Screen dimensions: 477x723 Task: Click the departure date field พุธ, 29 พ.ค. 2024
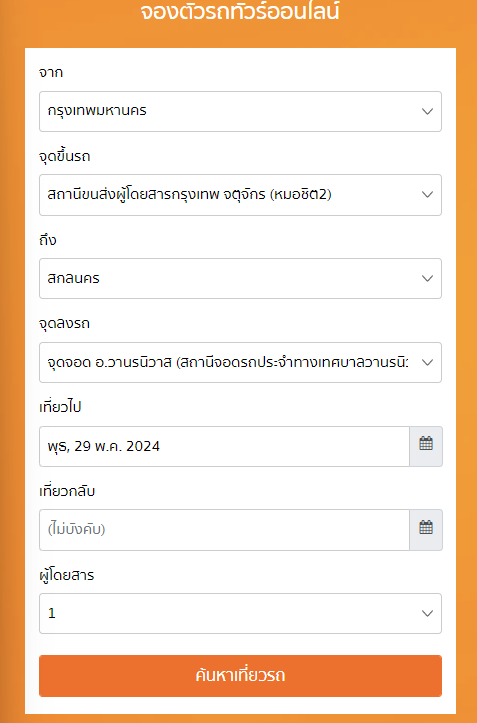tap(224, 446)
